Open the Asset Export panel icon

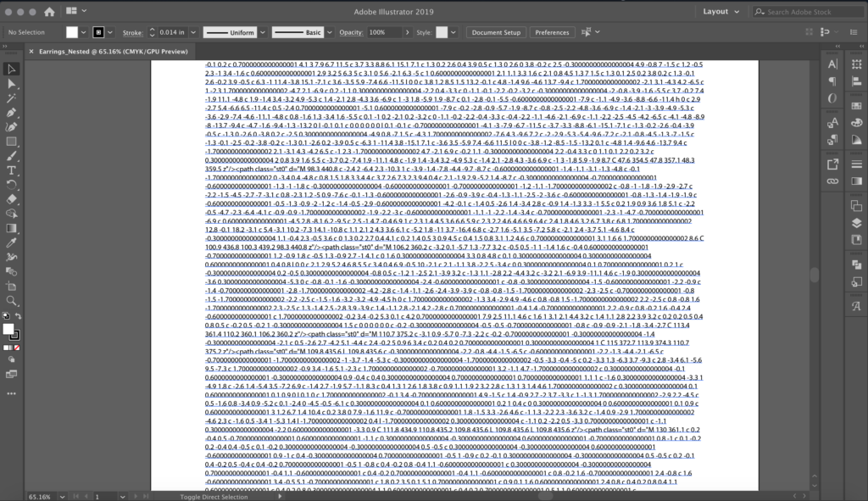(x=832, y=164)
